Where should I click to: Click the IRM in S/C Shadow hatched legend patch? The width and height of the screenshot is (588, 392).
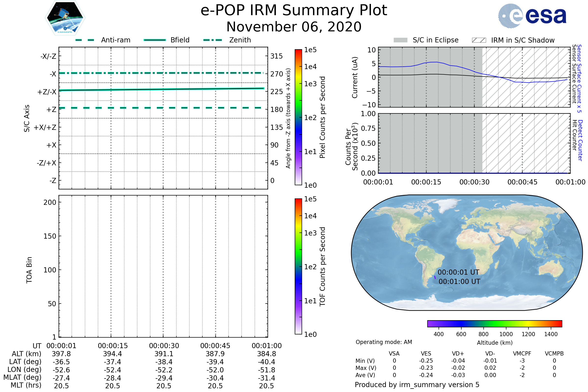coord(479,40)
